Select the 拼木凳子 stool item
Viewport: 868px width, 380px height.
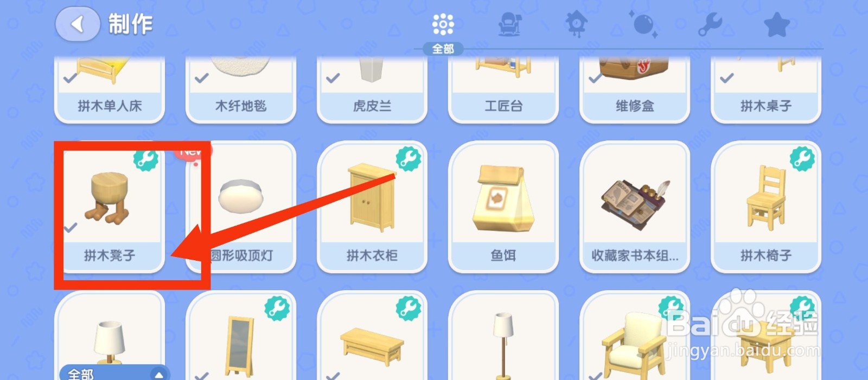(110, 207)
